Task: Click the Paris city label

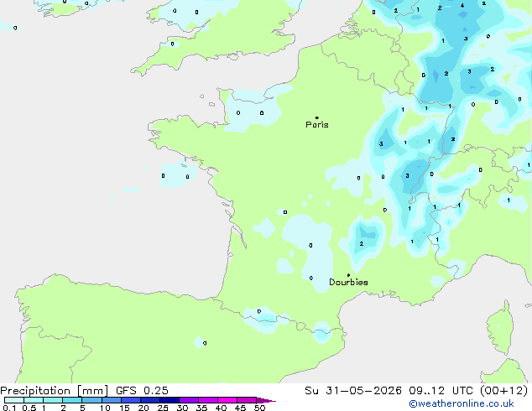Action: (317, 125)
